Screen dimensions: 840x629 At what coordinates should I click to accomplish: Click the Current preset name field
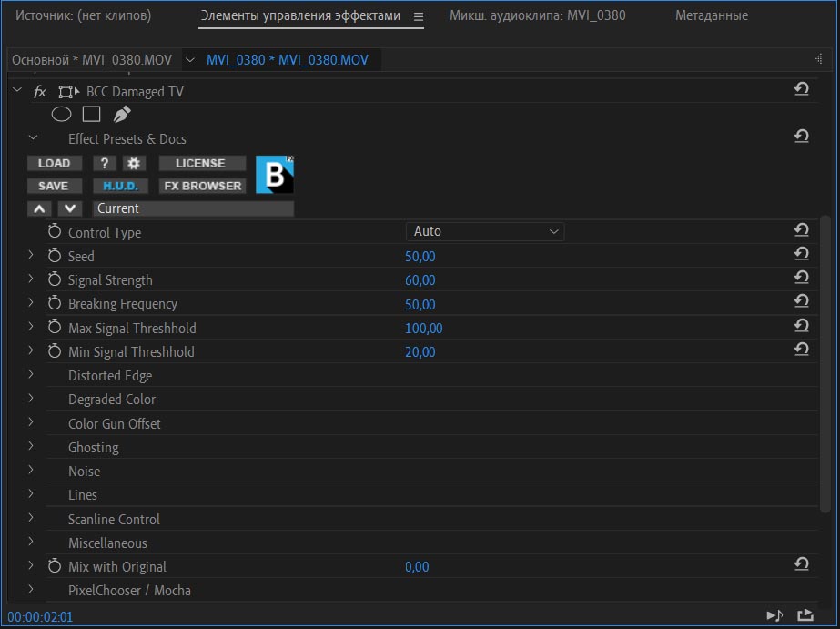coord(194,208)
